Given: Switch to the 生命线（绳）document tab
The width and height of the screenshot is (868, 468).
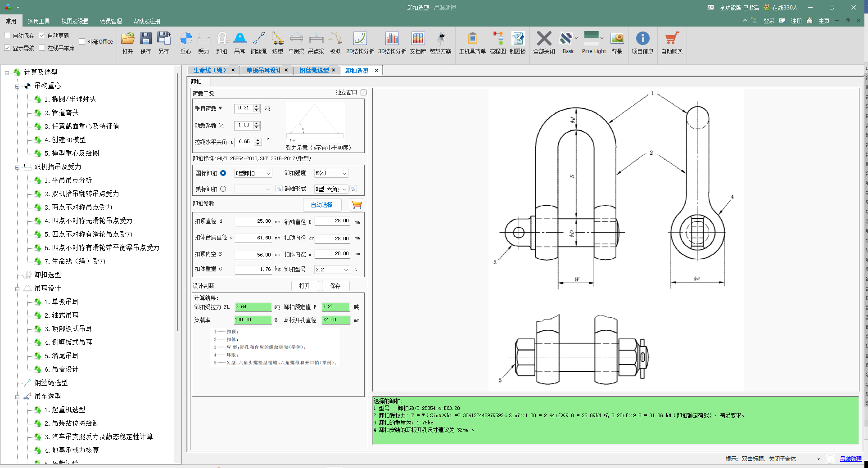Looking at the screenshot, I should tap(209, 70).
